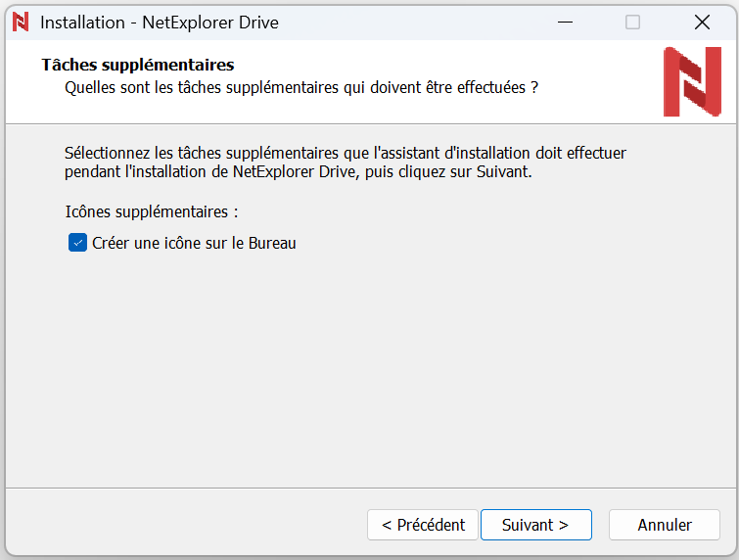Click the greyed-out maximize window icon

(x=632, y=23)
